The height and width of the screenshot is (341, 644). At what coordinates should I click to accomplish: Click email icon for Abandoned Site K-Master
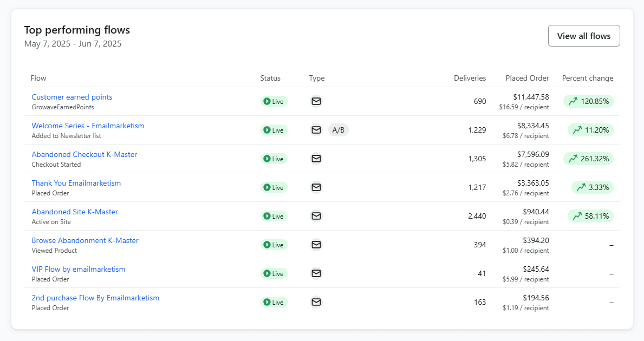[316, 216]
